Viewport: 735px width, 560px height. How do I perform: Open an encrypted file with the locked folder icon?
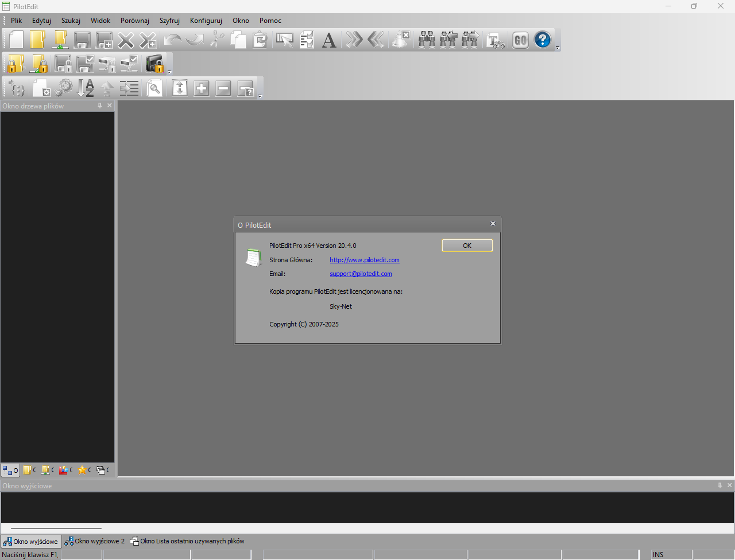click(16, 64)
